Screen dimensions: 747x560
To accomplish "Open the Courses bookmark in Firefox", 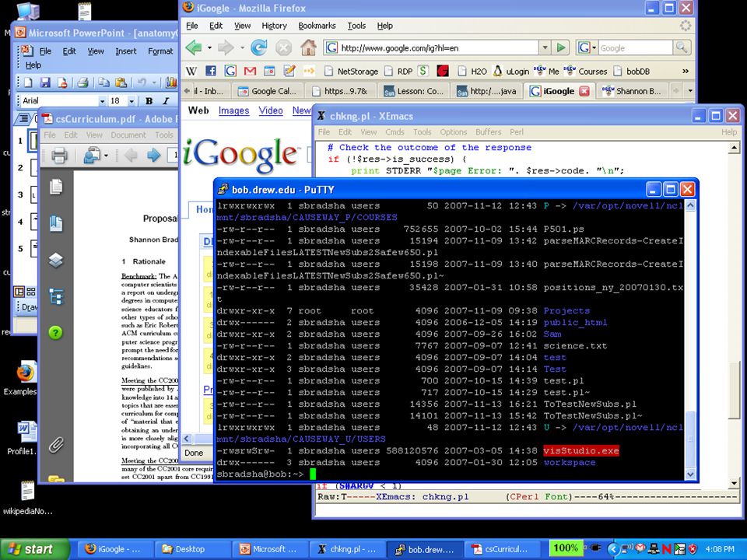I will [585, 72].
